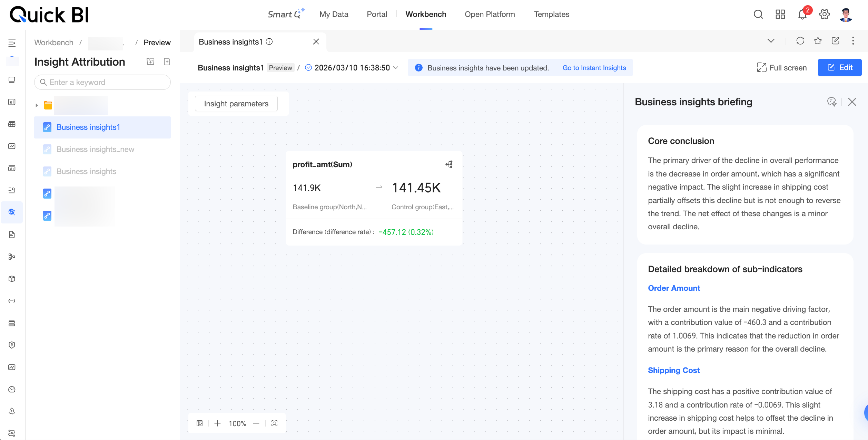The height and width of the screenshot is (440, 868).
Task: Expand the yellow folder tree node
Action: point(37,105)
